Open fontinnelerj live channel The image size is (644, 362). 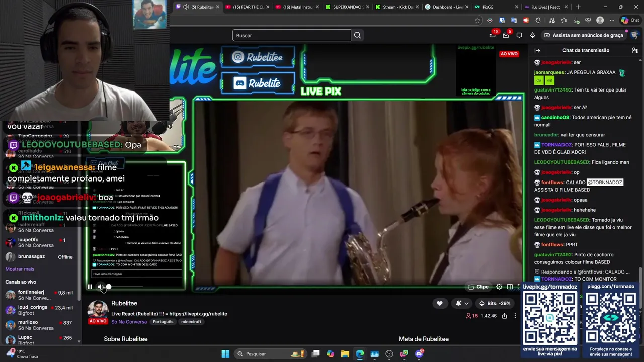pos(39,295)
